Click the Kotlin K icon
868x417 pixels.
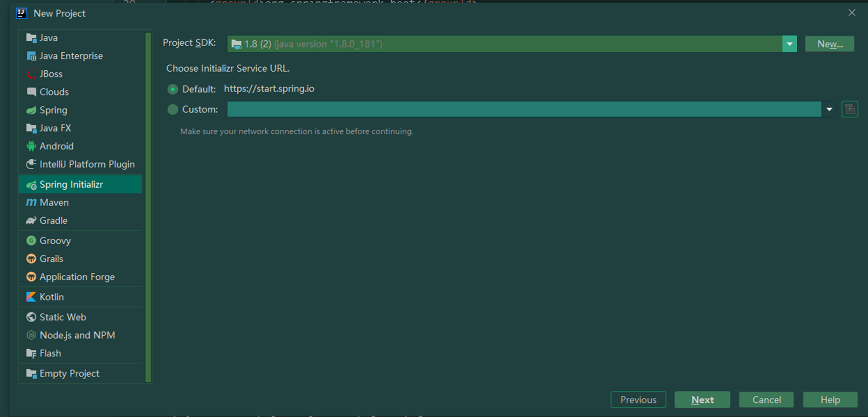pos(31,297)
